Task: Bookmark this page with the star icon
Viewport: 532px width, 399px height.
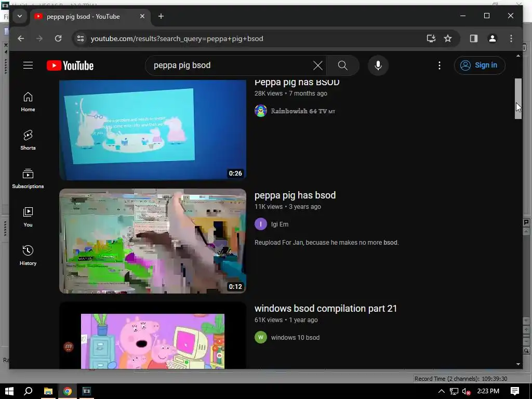Action: [x=448, y=38]
